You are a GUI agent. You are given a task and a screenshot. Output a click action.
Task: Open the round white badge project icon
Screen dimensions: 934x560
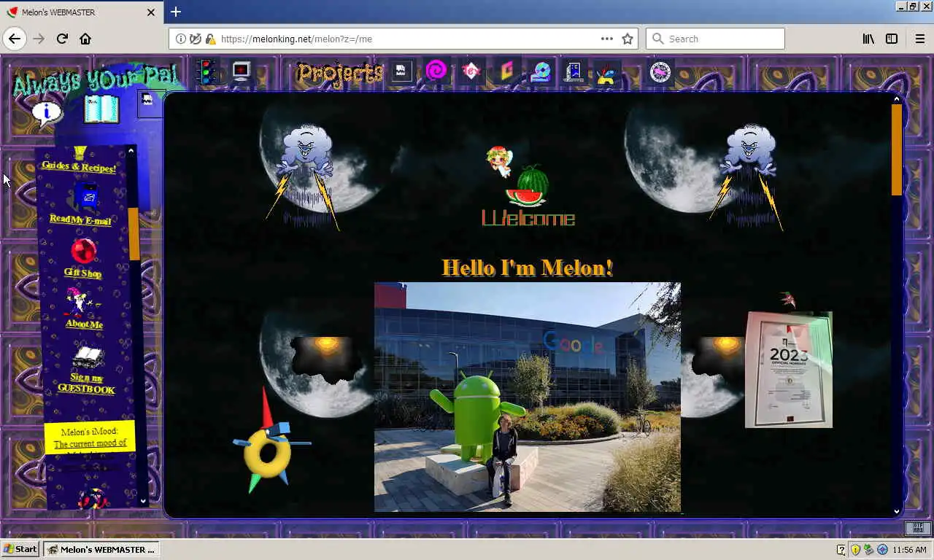click(x=660, y=71)
